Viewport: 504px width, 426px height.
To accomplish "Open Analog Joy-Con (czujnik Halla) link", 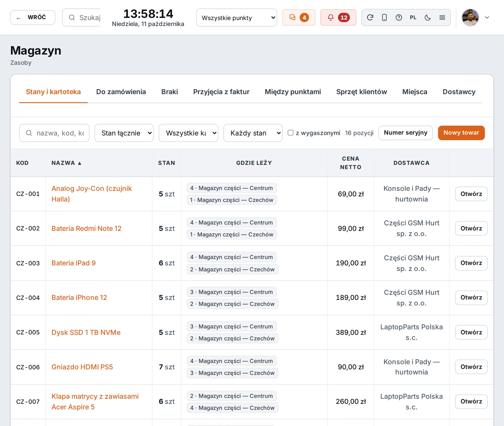I will (x=92, y=194).
